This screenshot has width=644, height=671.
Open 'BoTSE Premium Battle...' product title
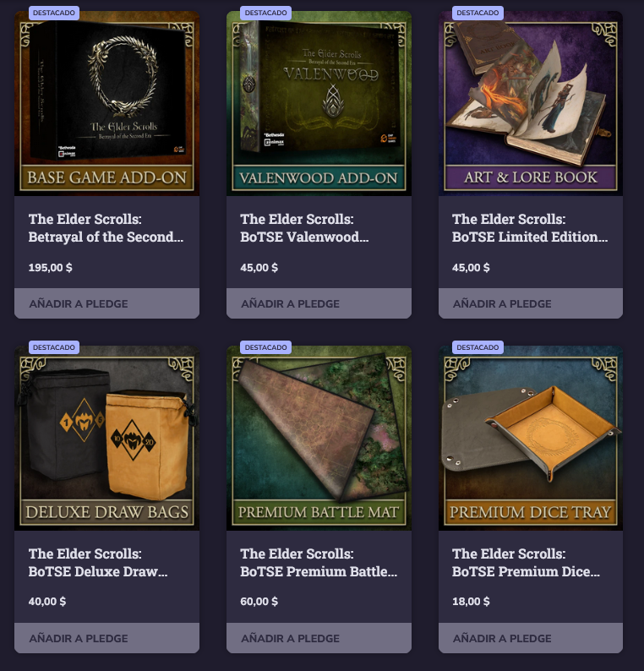(319, 563)
